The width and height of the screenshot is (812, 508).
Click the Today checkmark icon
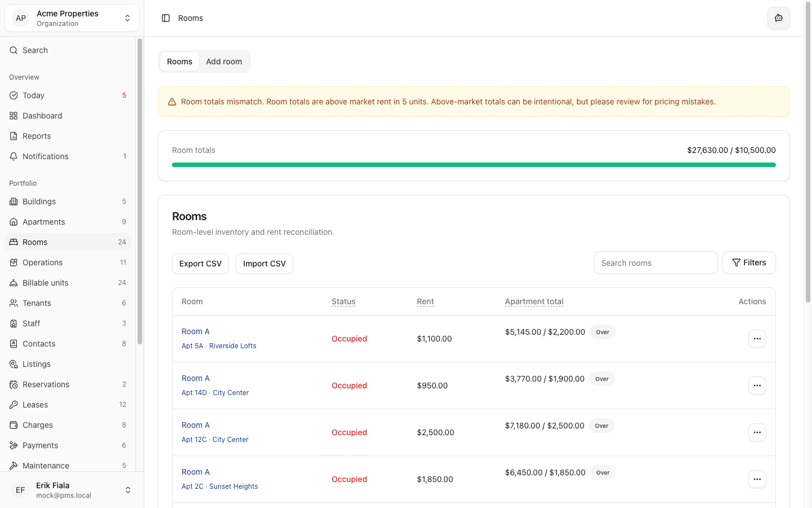pos(14,95)
